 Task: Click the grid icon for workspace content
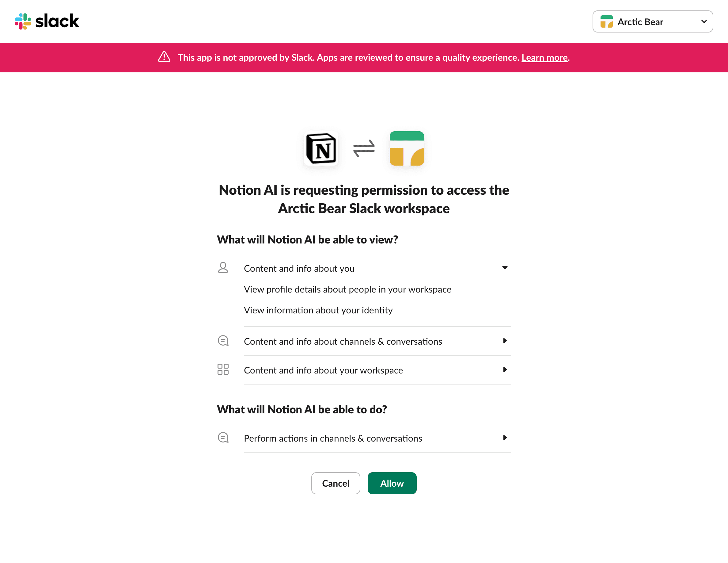223,370
